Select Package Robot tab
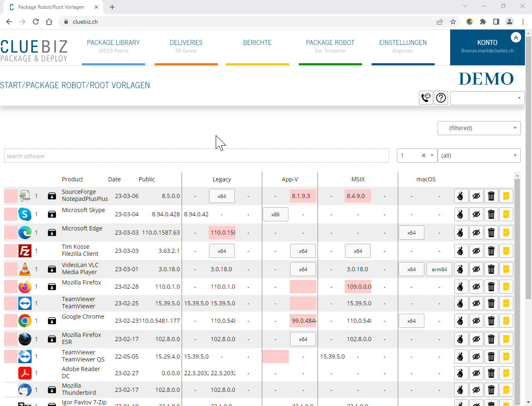Viewport: 532px width, 406px height. click(330, 47)
